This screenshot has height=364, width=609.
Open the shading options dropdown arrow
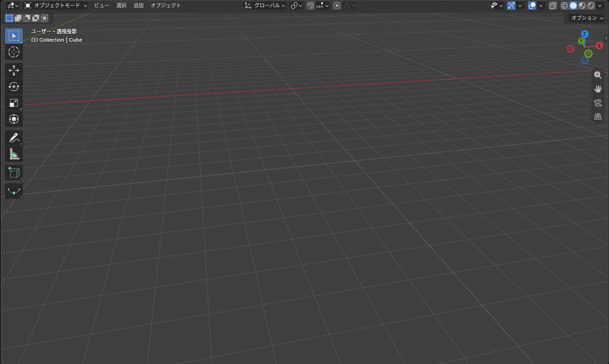click(600, 6)
